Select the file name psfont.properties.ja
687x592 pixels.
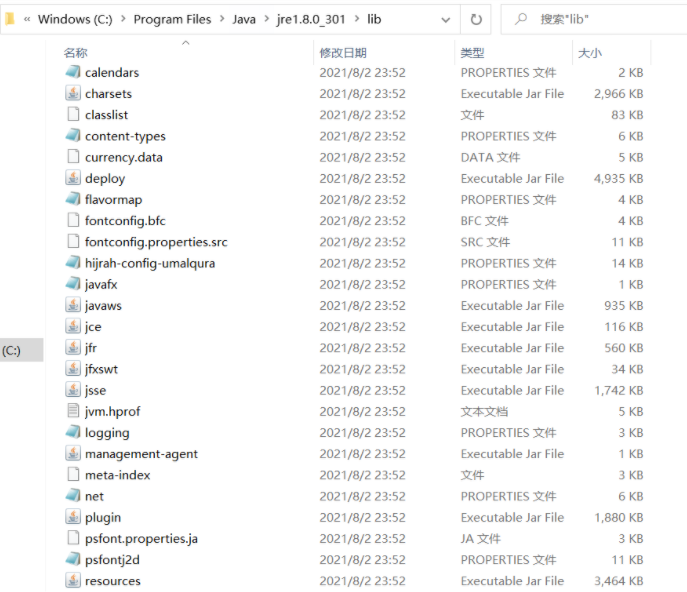pos(142,539)
